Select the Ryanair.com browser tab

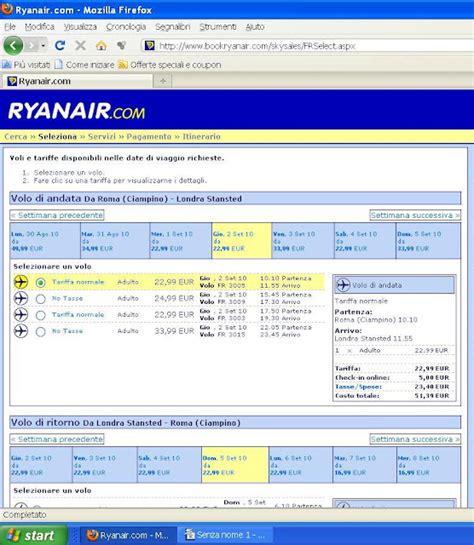pos(77,81)
